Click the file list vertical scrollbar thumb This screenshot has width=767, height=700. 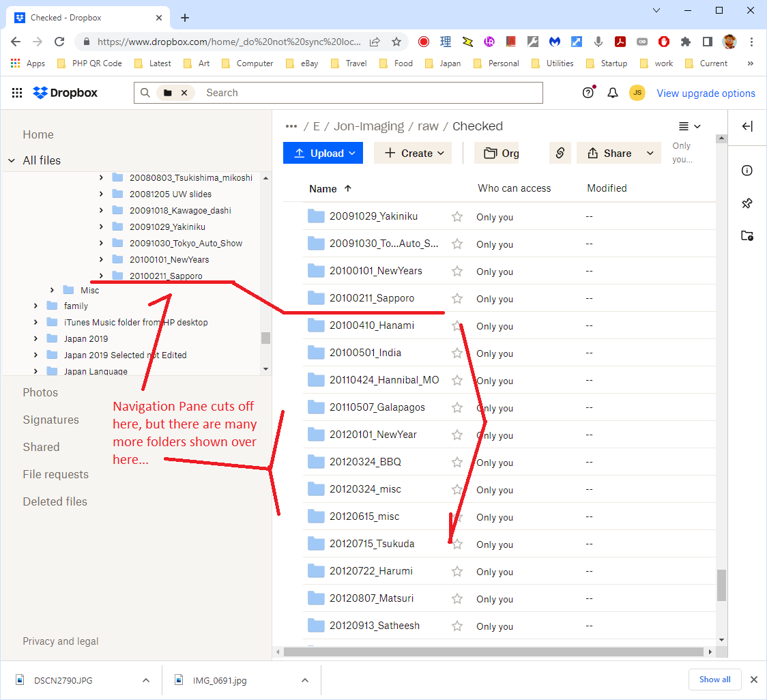coord(721,585)
